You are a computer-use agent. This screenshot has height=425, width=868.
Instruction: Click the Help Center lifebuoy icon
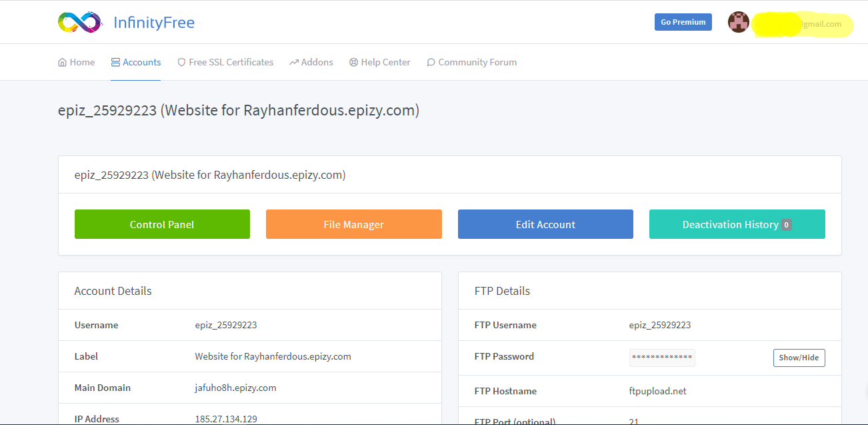tap(353, 62)
